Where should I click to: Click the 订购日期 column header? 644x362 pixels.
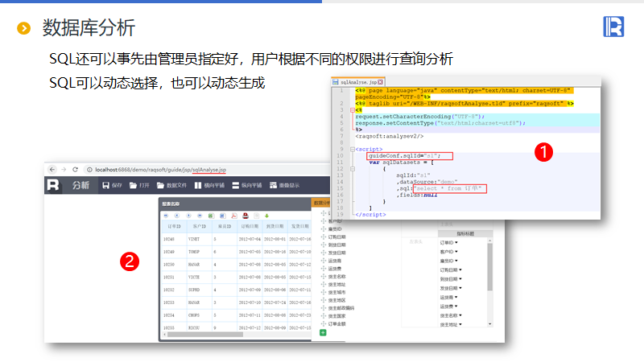(250, 226)
